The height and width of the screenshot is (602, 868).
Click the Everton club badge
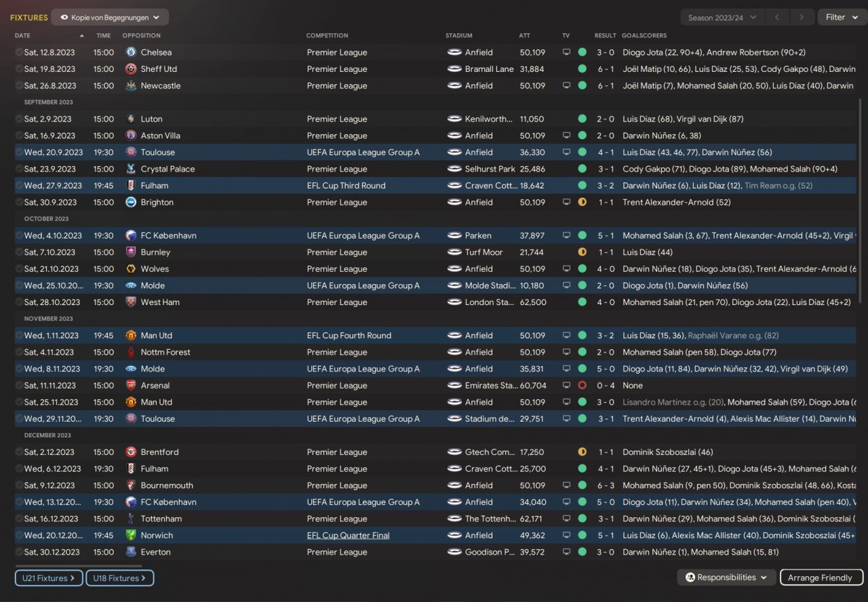(131, 552)
